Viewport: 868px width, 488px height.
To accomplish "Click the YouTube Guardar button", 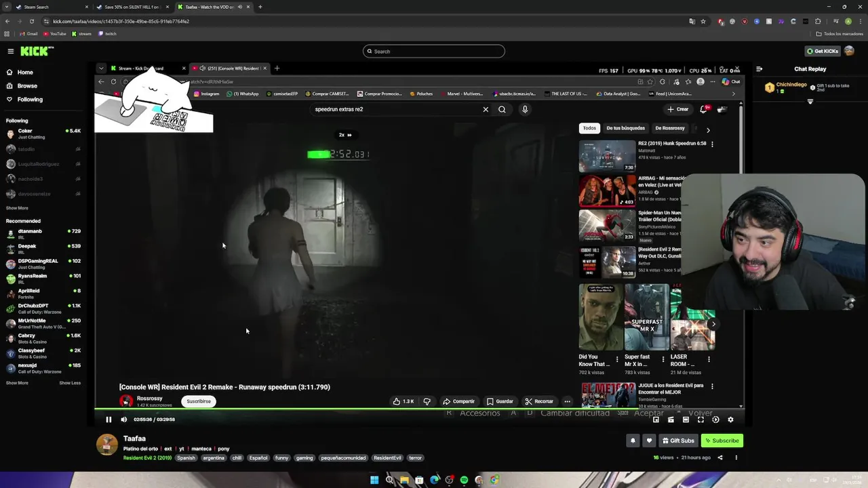I will pyautogui.click(x=500, y=401).
